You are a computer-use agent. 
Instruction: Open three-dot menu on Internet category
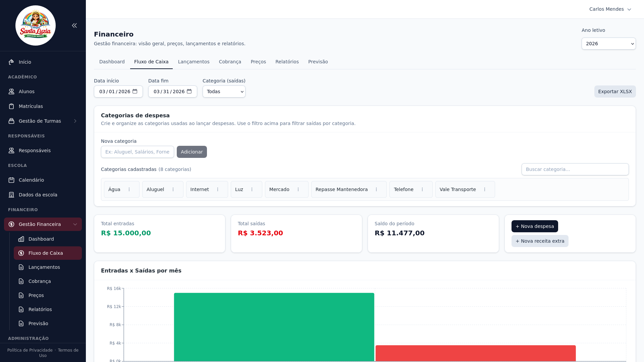tap(218, 189)
